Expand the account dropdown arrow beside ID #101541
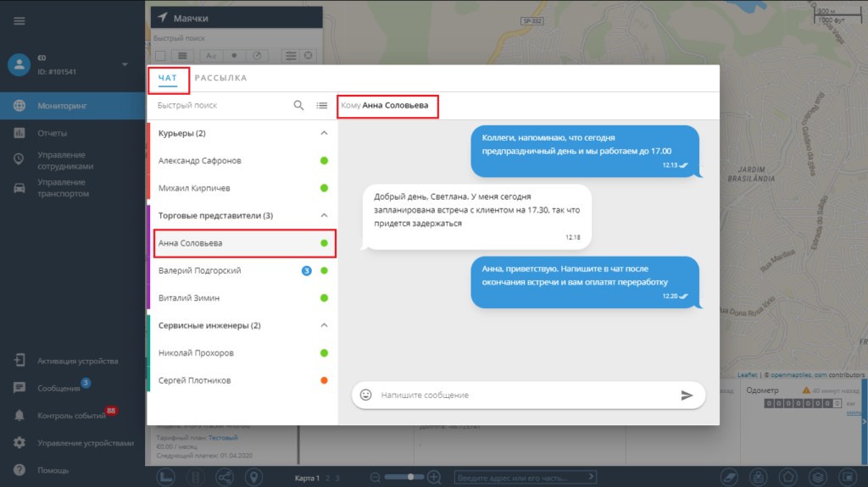Viewport: 868px width, 487px height. point(125,64)
